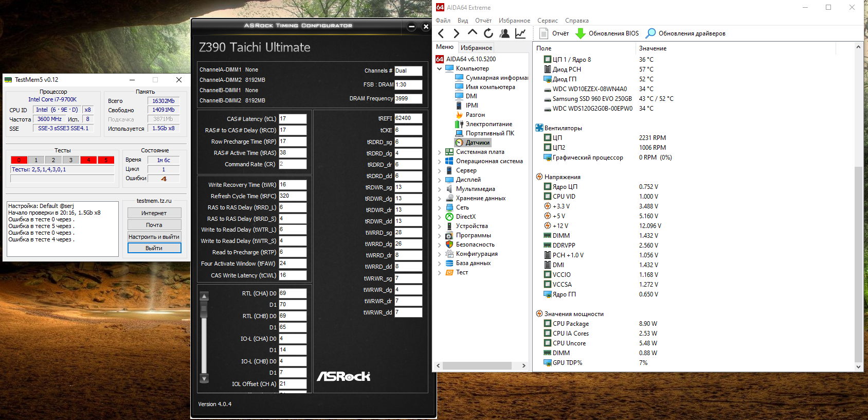The width and height of the screenshot is (868, 420).
Task: Click the DRAM Frequency field
Action: [408, 98]
